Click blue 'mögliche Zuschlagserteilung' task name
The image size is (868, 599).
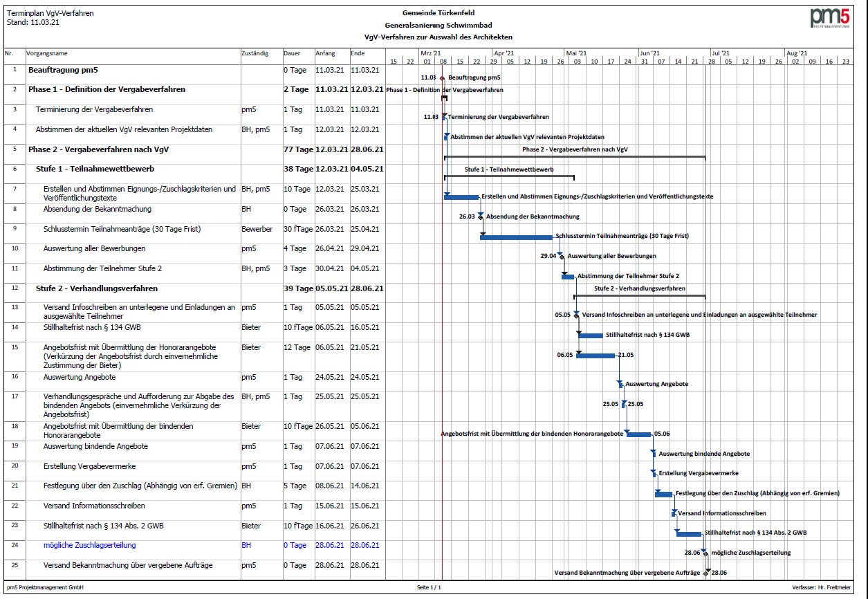[89, 546]
